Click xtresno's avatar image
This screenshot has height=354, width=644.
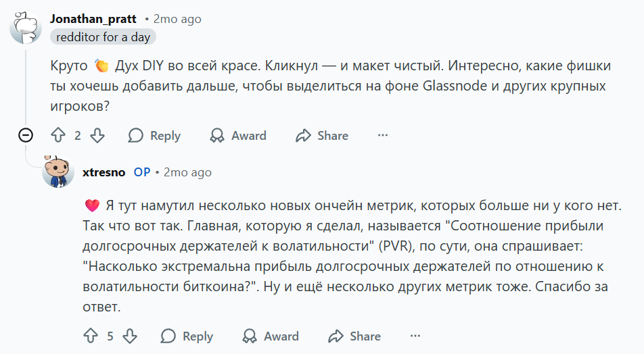[x=58, y=172]
